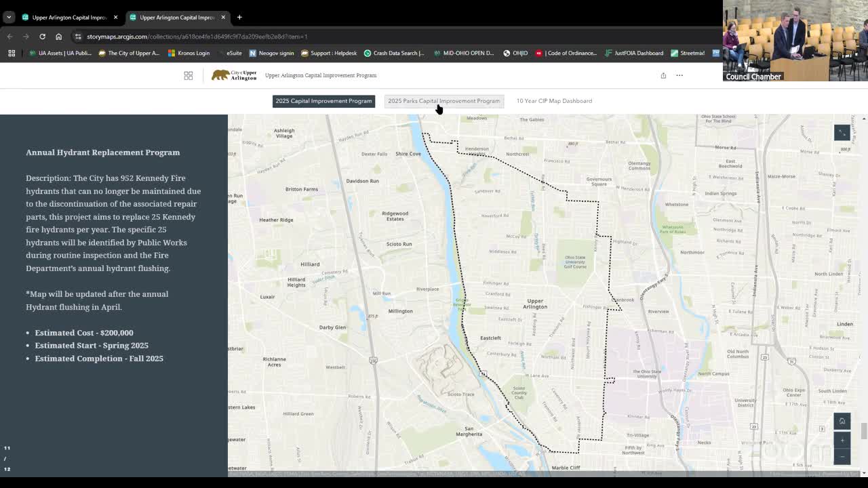This screenshot has width=868, height=488.
Task: Zoom in on the map
Action: 842,441
